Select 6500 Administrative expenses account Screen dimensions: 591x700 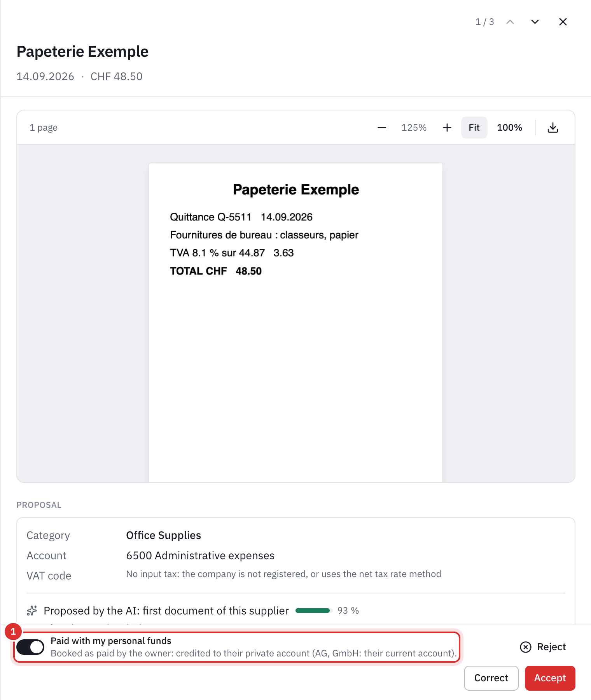point(200,556)
